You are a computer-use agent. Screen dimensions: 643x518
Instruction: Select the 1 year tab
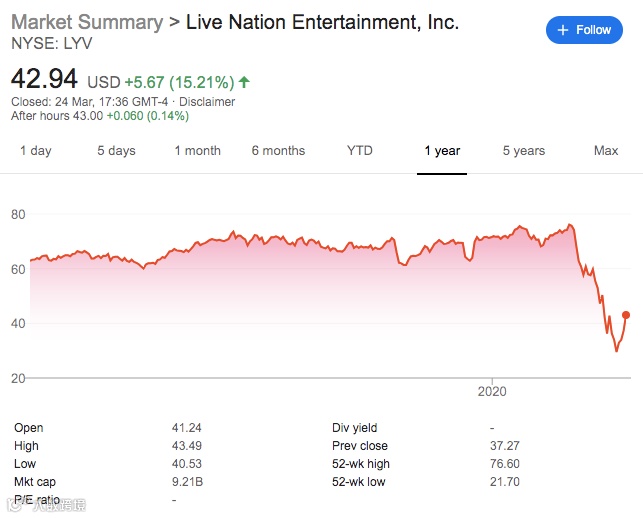(442, 151)
